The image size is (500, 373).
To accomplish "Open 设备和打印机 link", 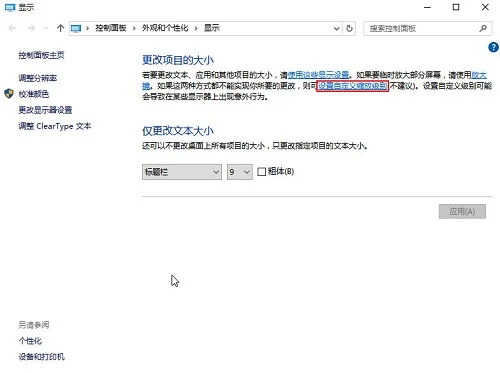I will point(42,357).
